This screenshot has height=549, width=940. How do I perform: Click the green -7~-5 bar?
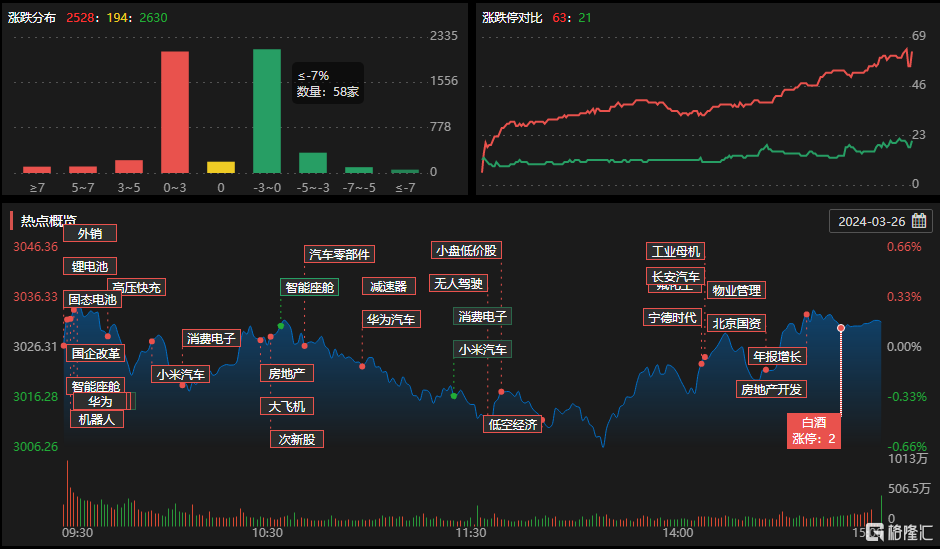(359, 170)
